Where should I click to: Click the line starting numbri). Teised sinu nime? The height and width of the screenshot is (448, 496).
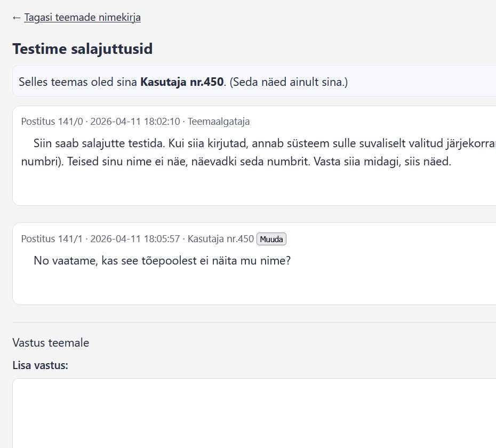pyautogui.click(x=236, y=162)
